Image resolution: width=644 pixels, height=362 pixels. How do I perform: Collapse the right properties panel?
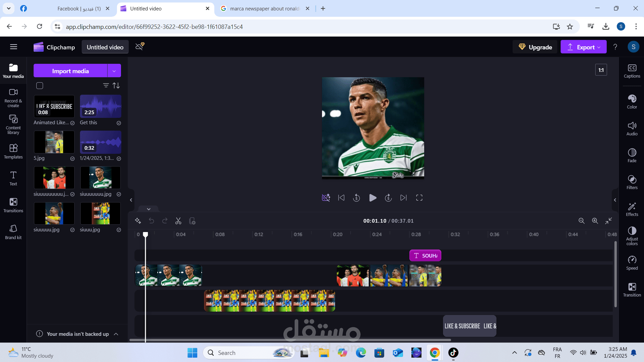pyautogui.click(x=615, y=200)
